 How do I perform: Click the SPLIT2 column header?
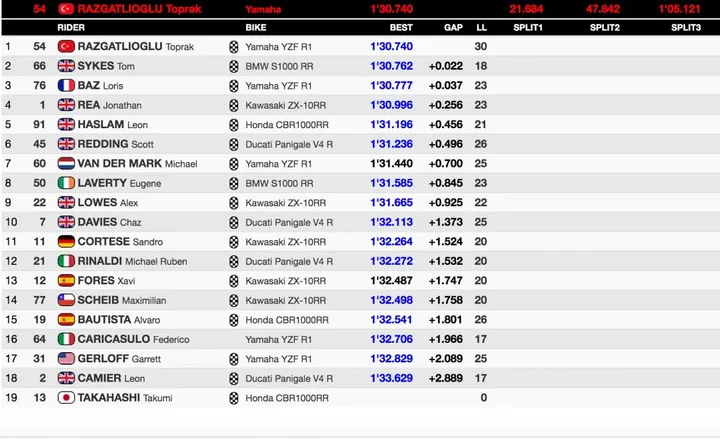(x=605, y=28)
